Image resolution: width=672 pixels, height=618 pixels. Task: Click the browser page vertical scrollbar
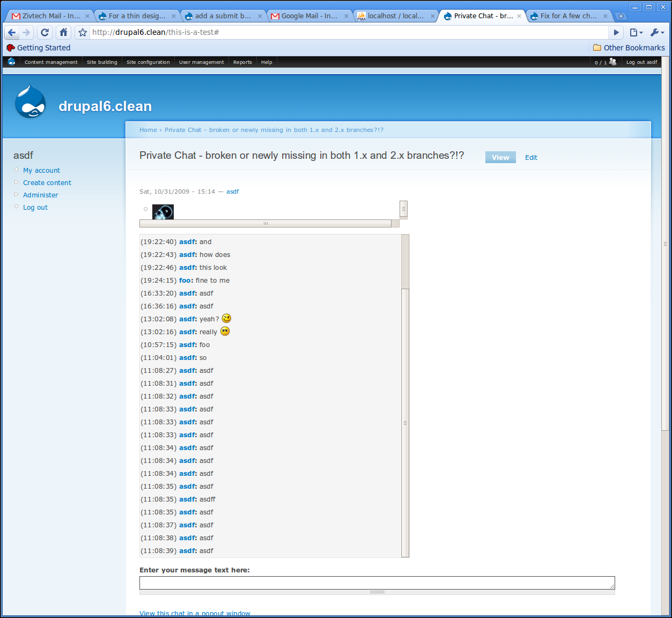[x=665, y=244]
